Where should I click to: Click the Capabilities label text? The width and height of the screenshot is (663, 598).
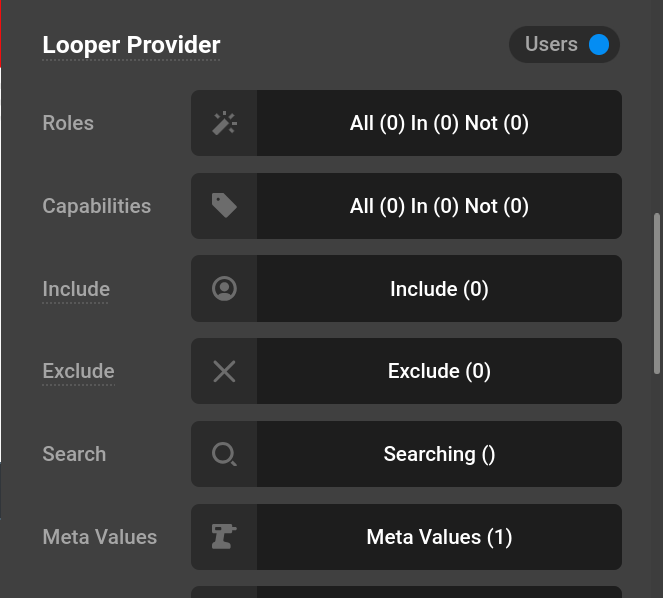96,206
